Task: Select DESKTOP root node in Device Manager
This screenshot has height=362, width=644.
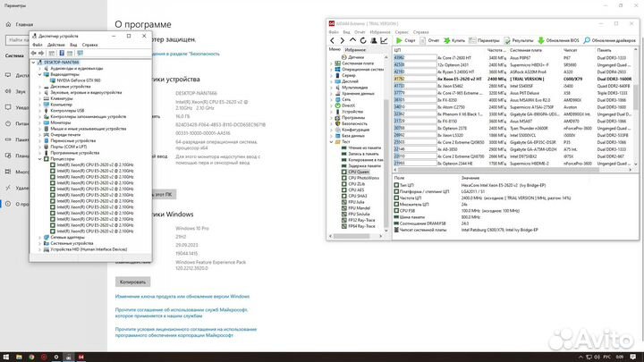Action: [61, 63]
